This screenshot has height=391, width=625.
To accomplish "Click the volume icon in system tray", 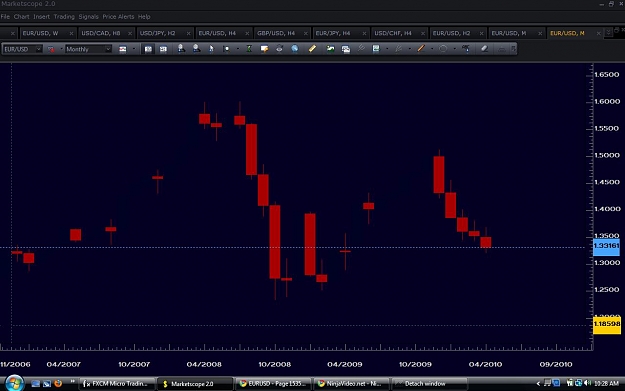I will [x=587, y=383].
